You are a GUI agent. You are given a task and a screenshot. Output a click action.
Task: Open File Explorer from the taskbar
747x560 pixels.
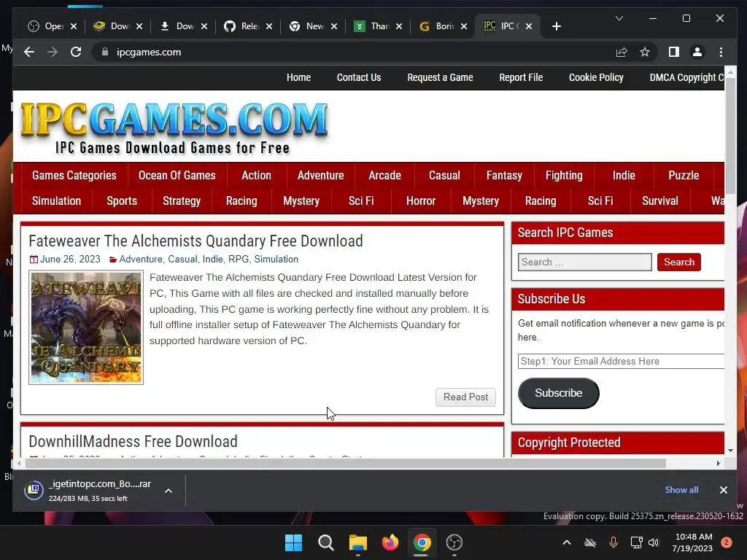pyautogui.click(x=357, y=542)
